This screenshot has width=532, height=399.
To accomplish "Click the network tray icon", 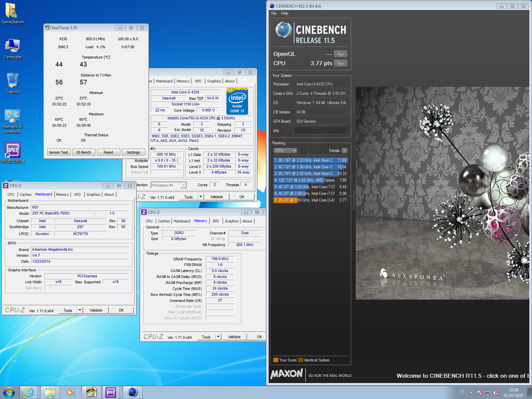I will pyautogui.click(x=487, y=393).
